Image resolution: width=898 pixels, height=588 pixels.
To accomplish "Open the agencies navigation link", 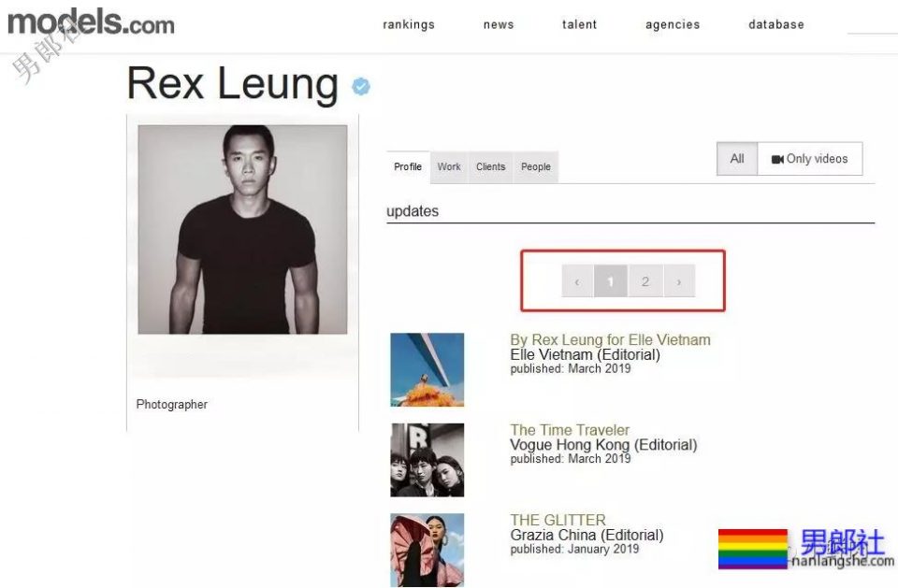I will [x=673, y=24].
